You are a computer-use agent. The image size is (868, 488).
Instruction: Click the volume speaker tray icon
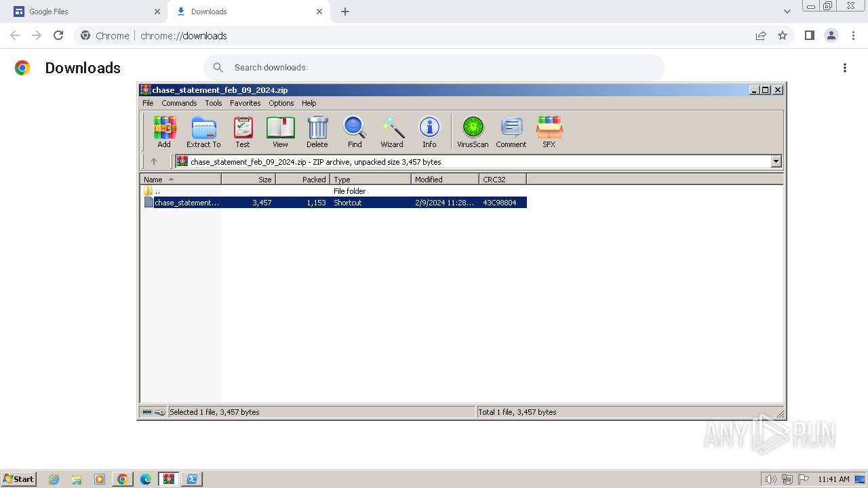(770, 479)
